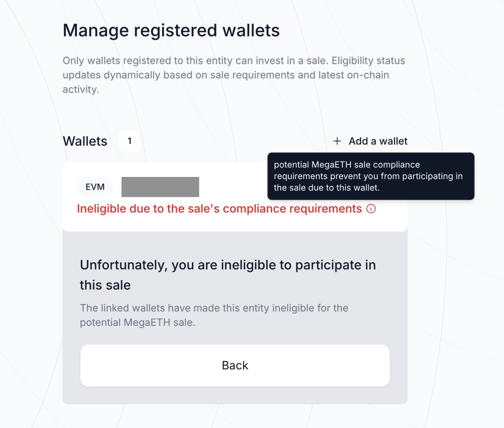Click the plus icon beside Add a wallet
504x428 pixels.
(337, 141)
